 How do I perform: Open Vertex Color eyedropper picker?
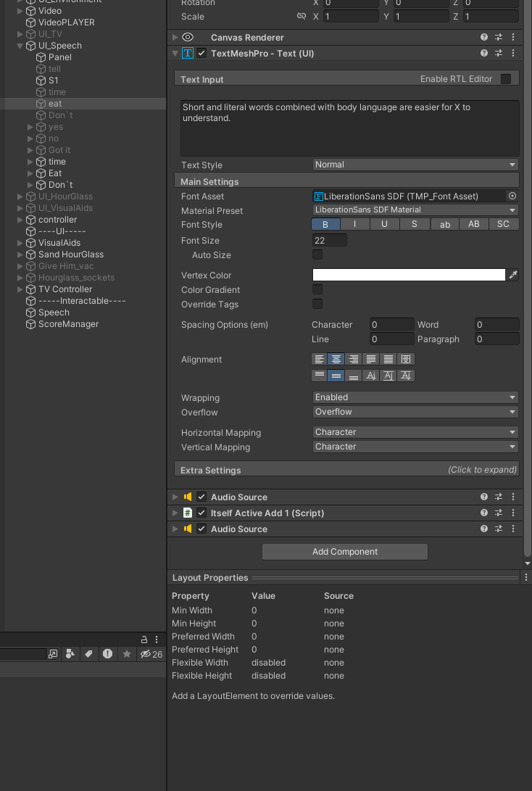click(513, 275)
